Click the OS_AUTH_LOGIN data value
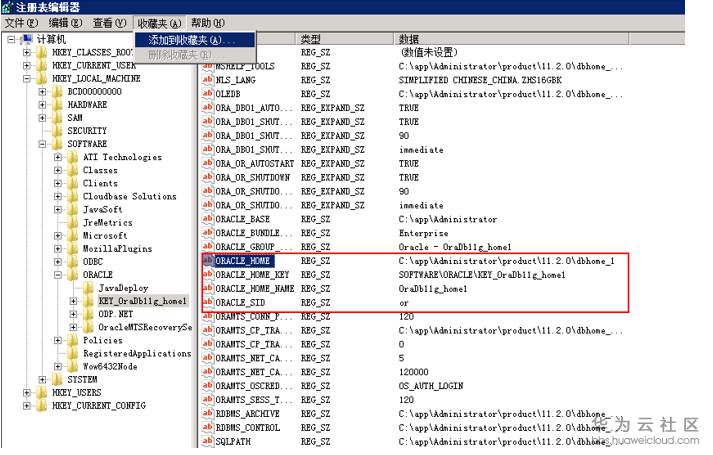The image size is (713, 455). point(431,386)
